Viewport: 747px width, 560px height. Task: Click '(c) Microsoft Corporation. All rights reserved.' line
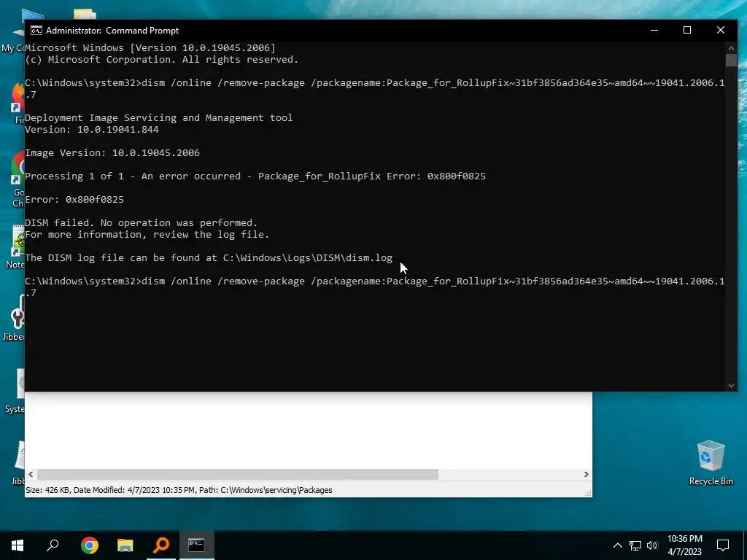pos(161,60)
